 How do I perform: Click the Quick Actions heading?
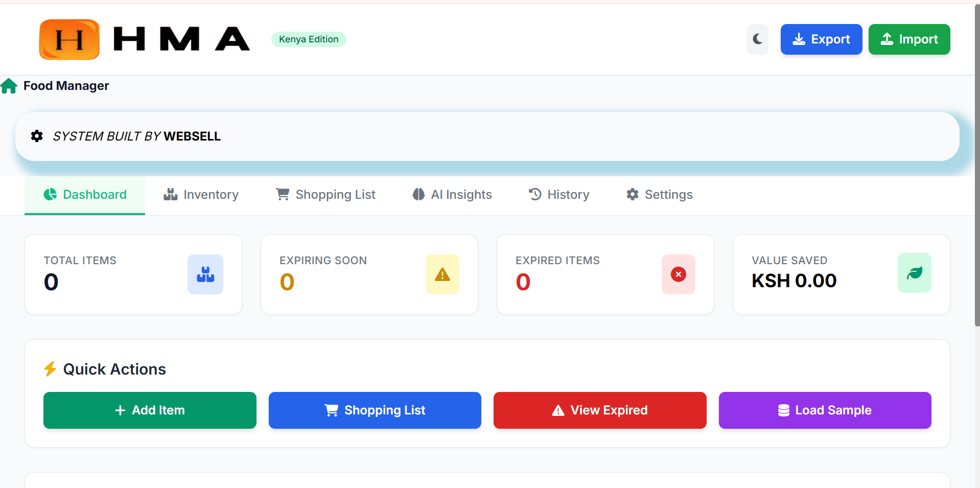114,369
